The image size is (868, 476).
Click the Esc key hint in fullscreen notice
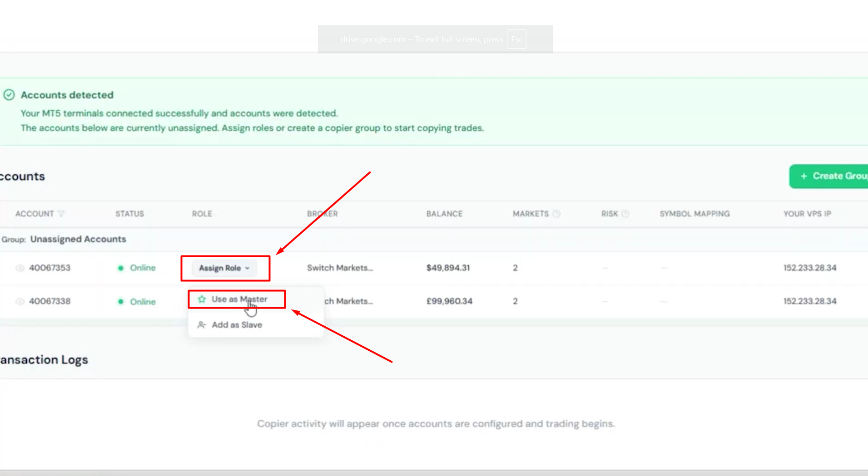[517, 39]
